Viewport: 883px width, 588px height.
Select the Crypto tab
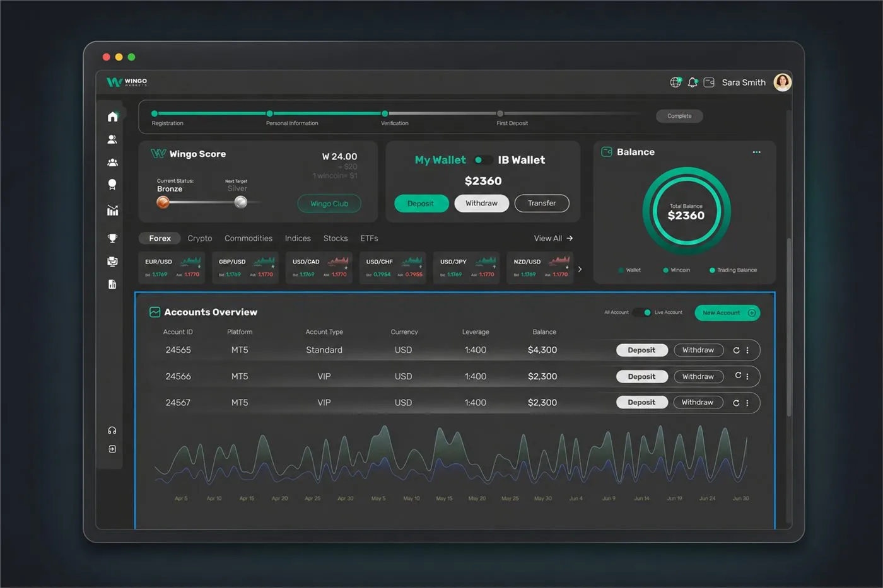pyautogui.click(x=199, y=238)
